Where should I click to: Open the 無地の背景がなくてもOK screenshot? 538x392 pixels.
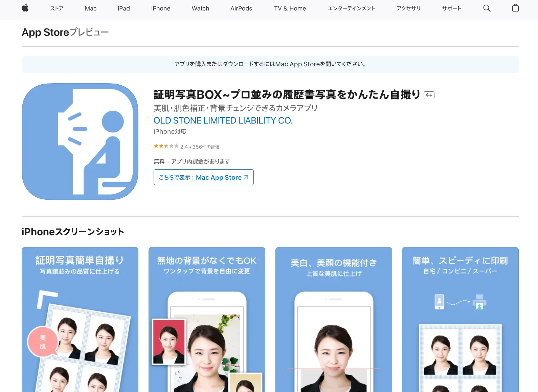(x=207, y=320)
